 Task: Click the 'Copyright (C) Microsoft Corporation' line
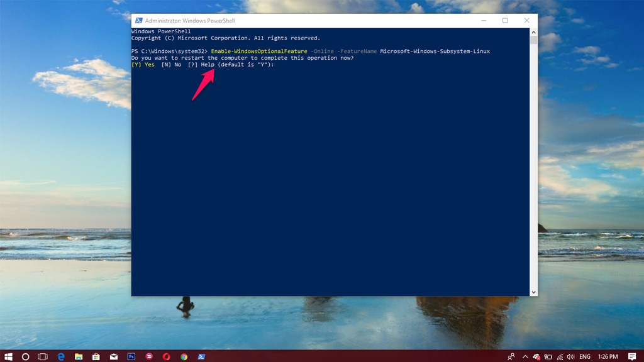coord(226,38)
